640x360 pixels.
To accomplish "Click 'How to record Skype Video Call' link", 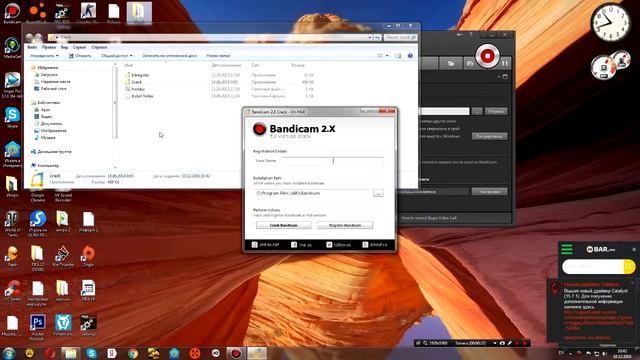I will [429, 218].
